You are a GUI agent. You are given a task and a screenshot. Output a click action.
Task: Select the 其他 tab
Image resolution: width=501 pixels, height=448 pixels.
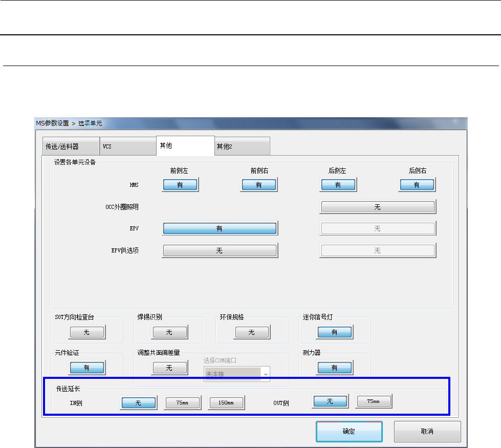(185, 146)
